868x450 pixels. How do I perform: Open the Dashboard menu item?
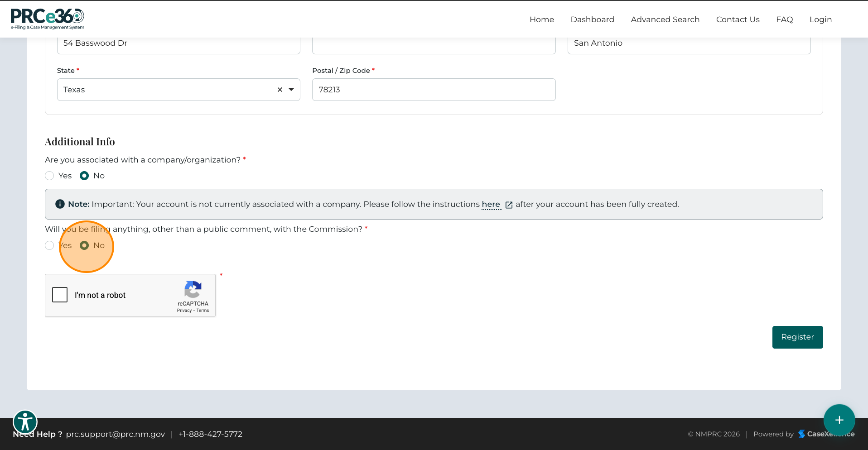click(x=592, y=19)
